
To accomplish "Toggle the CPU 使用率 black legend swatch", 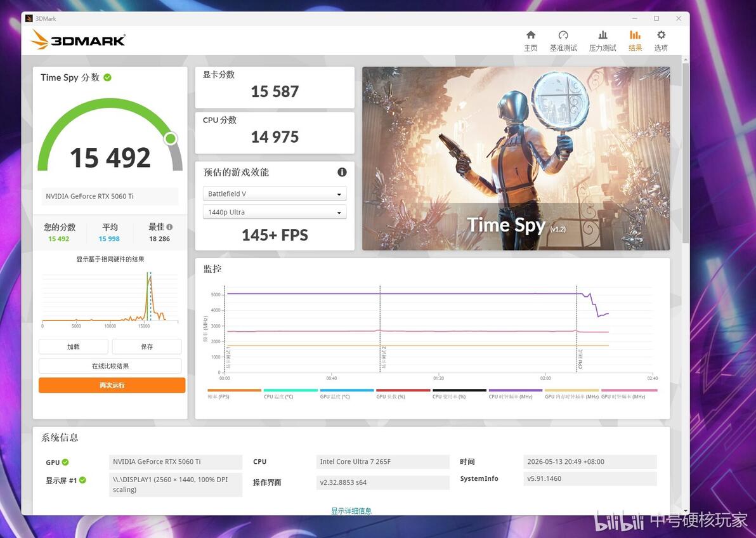I will click(x=459, y=390).
